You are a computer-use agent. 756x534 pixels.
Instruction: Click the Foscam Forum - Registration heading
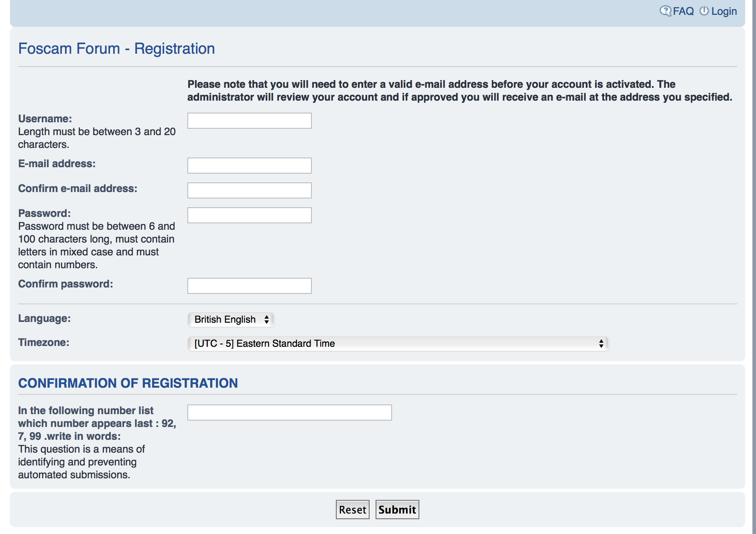[117, 49]
